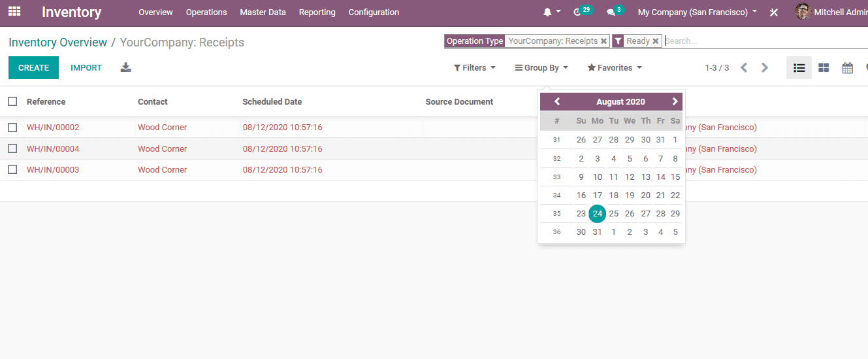Open the Overview menu

[x=155, y=12]
